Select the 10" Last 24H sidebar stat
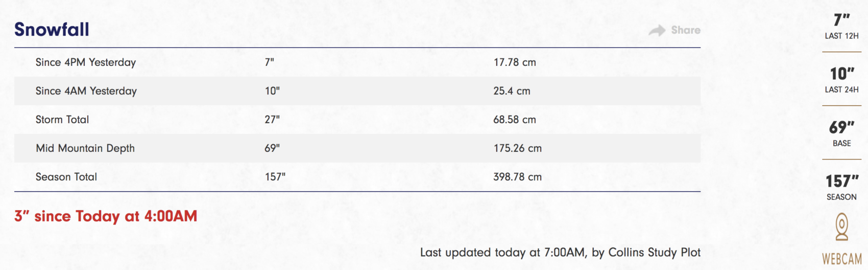This screenshot has width=868, height=270. (841, 80)
